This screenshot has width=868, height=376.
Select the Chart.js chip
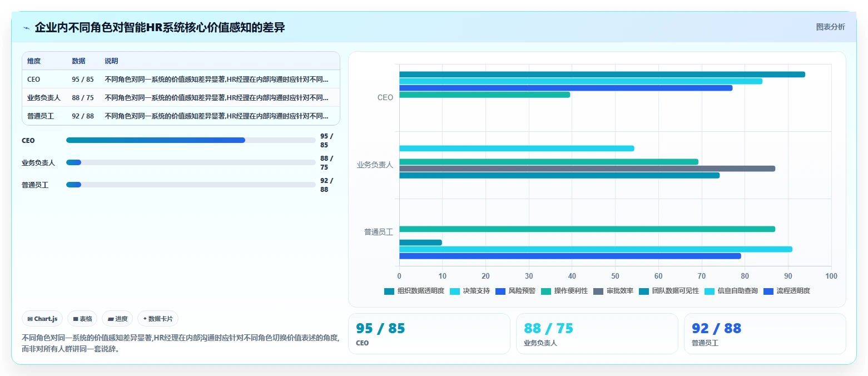click(43, 319)
